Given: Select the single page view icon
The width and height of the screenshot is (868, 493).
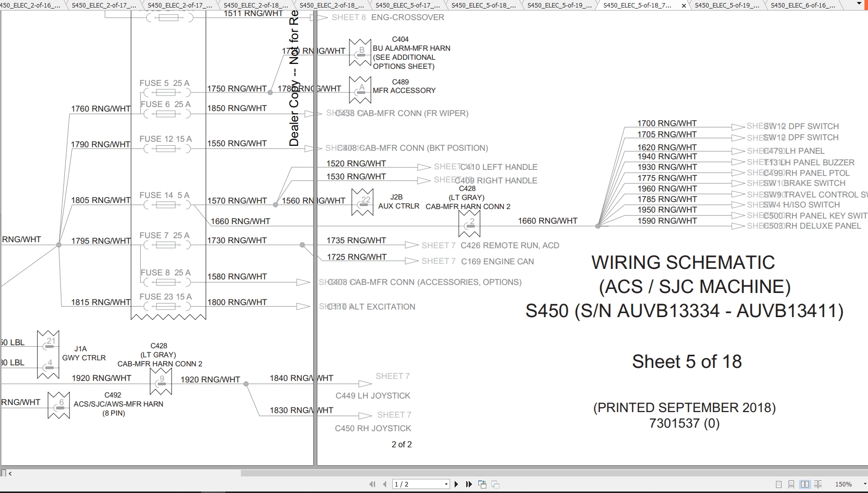Looking at the screenshot, I should pyautogui.click(x=779, y=484).
